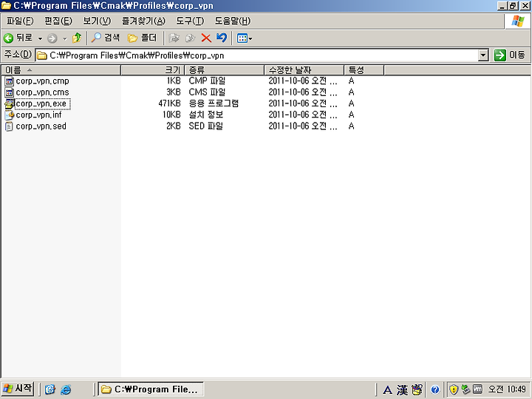
Task: Click the 이동 Go button
Action: 510,55
